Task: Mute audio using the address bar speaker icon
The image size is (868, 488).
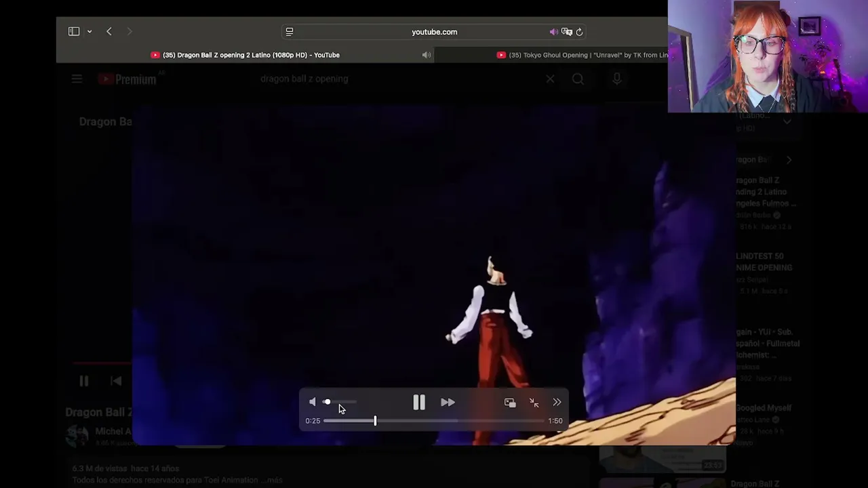Action: tap(553, 32)
